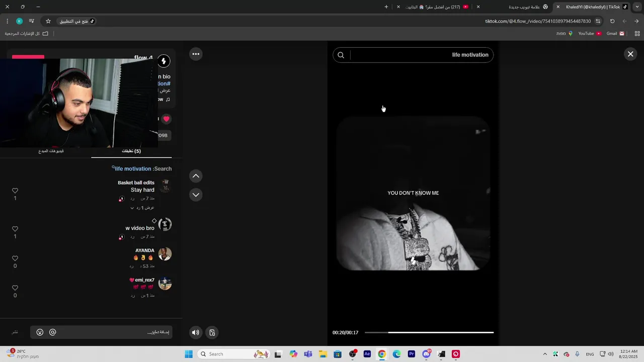Click the mini-player icon beside the volume button
Screen dimensions: 644x362
point(212,332)
